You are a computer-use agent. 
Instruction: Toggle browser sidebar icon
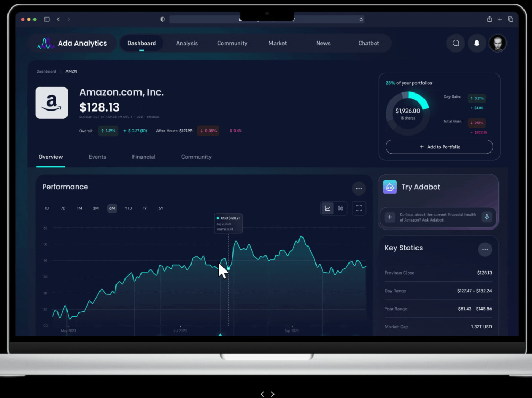tap(47, 19)
